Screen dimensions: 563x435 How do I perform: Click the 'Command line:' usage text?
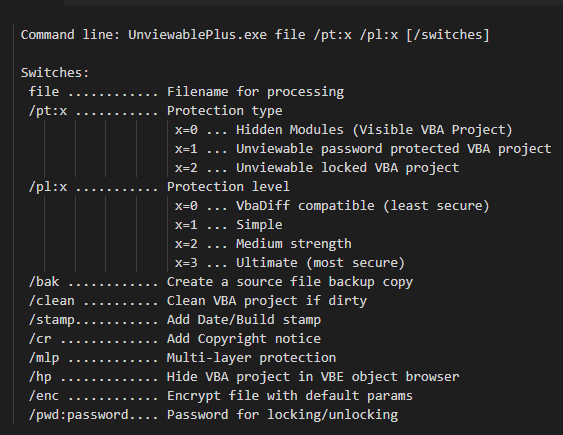point(70,35)
